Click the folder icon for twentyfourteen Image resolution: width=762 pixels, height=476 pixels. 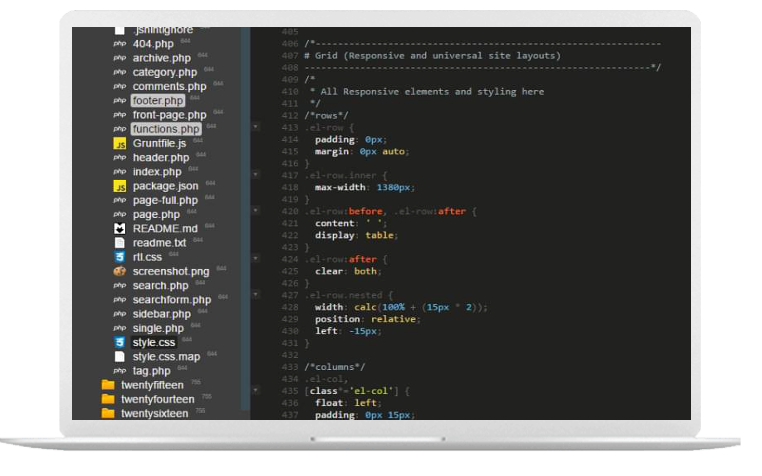[108, 399]
